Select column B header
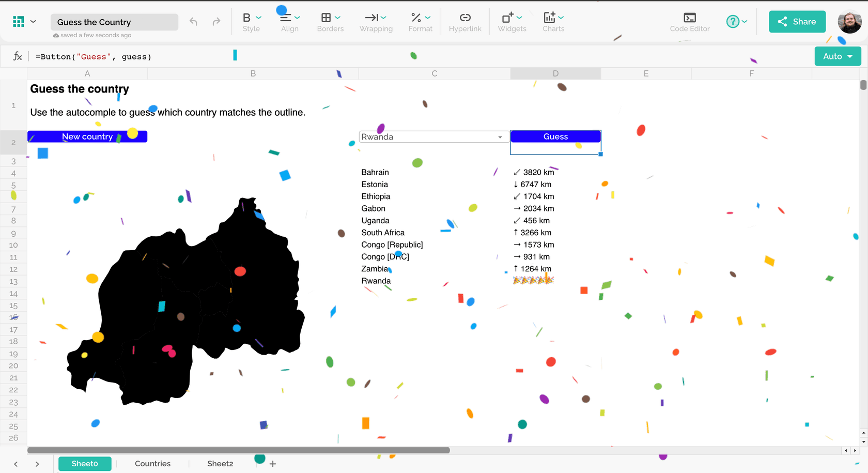Viewport: 868px width, 473px height. [x=253, y=73]
